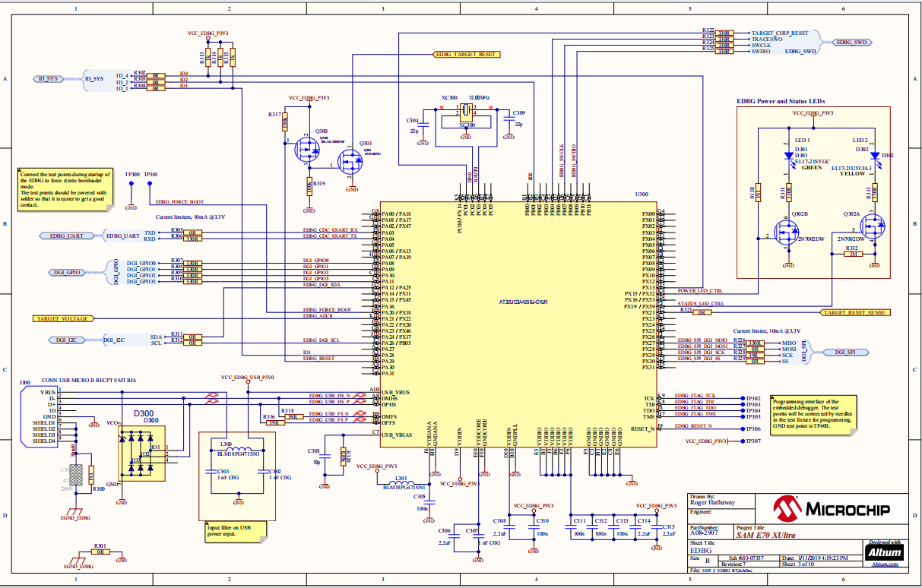Select the ID_SYS port on left

point(47,79)
